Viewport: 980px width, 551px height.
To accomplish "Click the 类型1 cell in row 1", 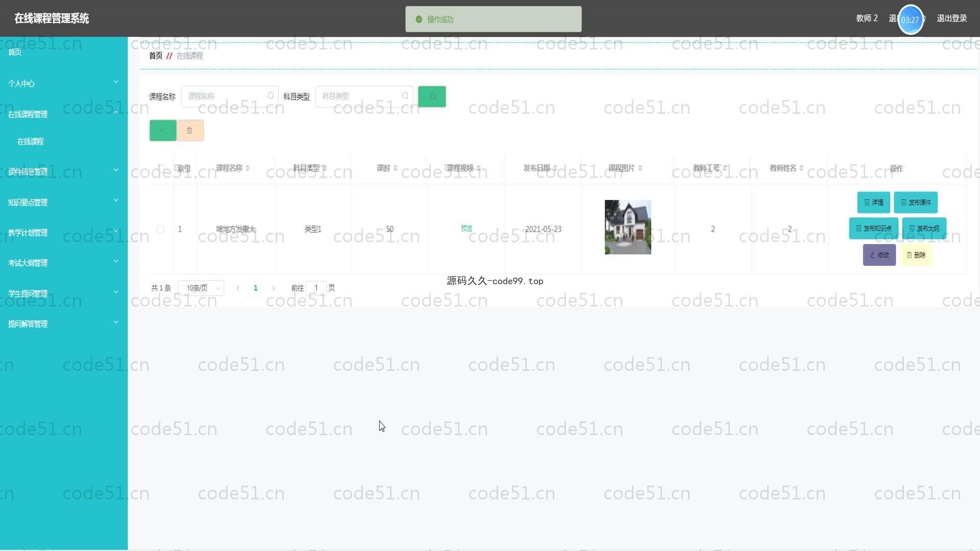I will (313, 230).
